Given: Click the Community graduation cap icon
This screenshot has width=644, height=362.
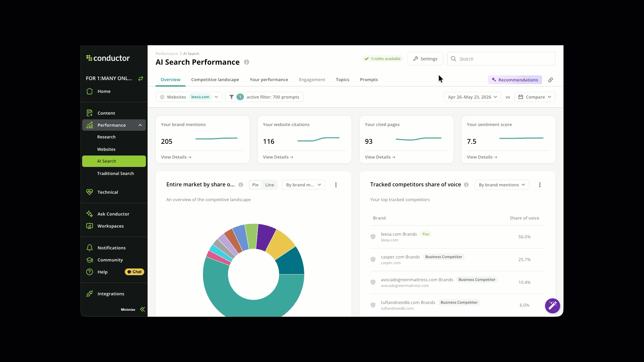Looking at the screenshot, I should [x=90, y=260].
